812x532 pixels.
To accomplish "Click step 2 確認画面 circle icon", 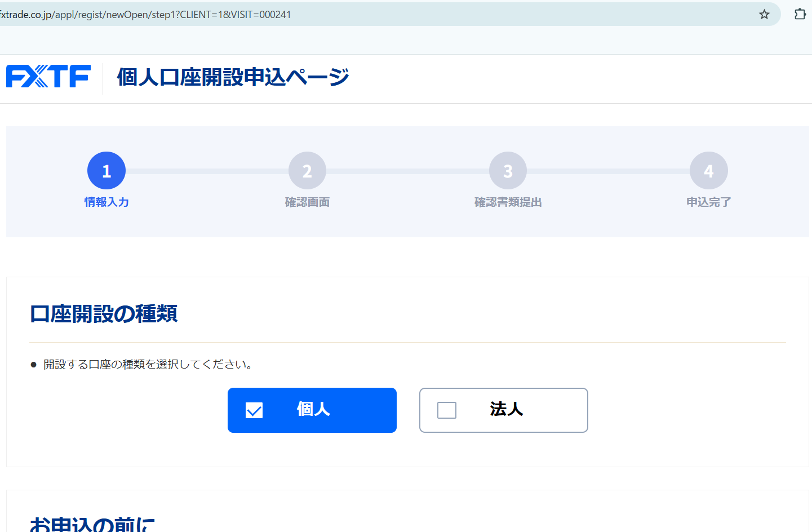I will (307, 170).
